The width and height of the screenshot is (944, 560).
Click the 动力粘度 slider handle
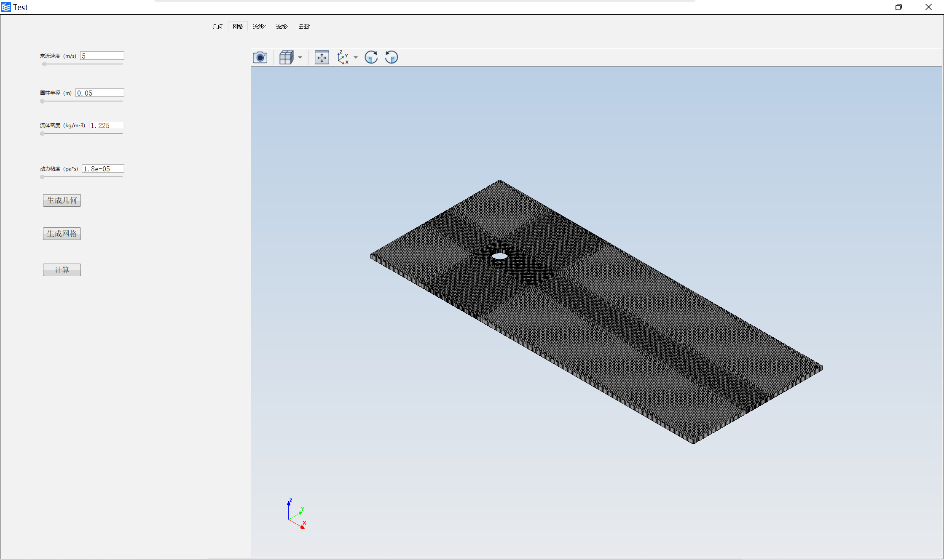[42, 177]
